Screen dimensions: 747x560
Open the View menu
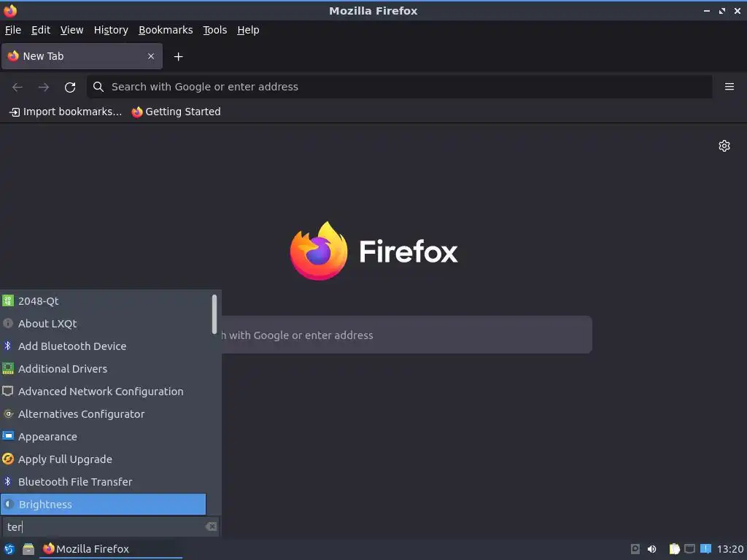71,30
